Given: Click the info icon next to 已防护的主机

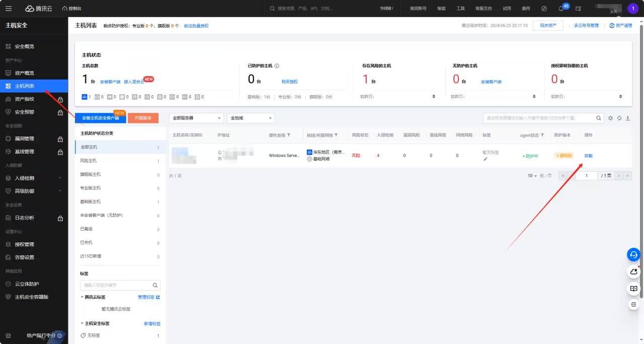Looking at the screenshot, I should coord(277,66).
